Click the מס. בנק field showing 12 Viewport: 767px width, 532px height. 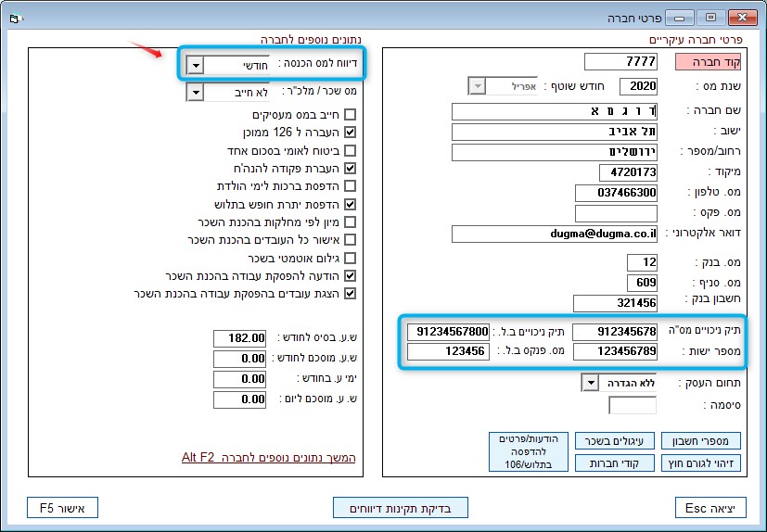pos(642,262)
